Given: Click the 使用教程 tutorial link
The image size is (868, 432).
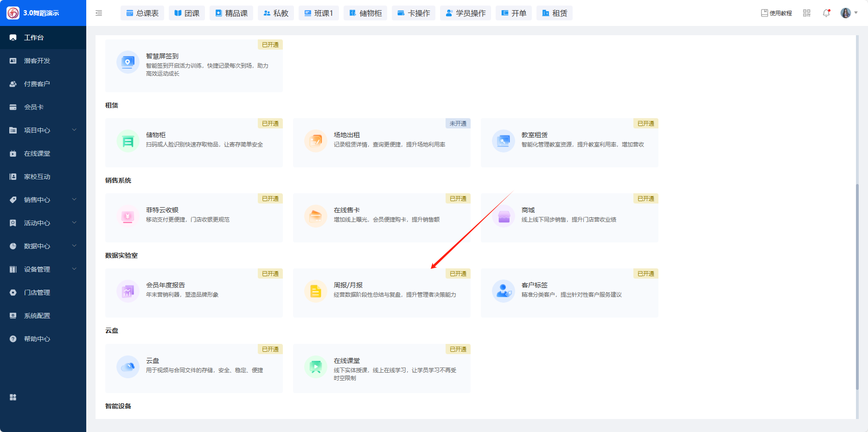Looking at the screenshot, I should pyautogui.click(x=777, y=13).
